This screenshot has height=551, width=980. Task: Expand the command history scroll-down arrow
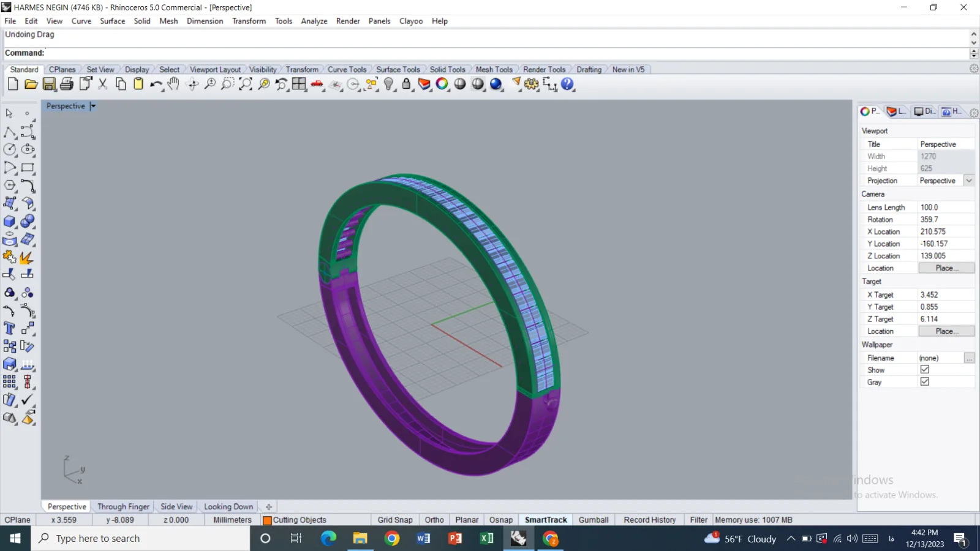974,43
